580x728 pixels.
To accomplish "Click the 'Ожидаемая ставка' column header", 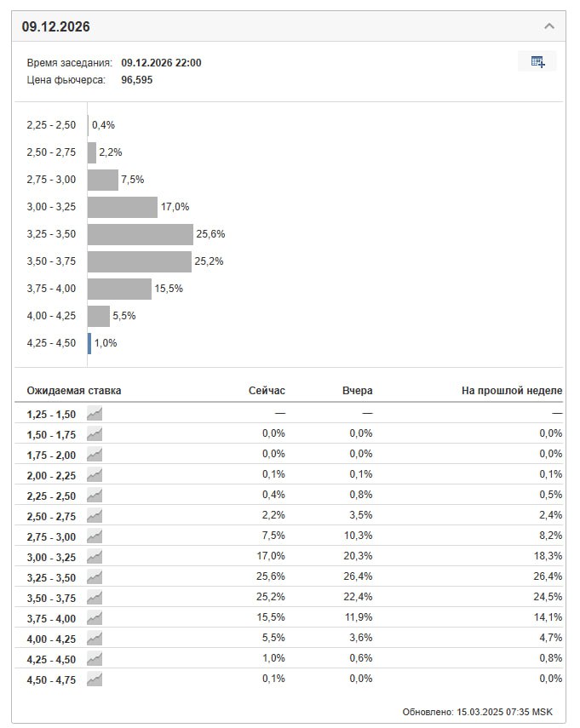I will [74, 391].
